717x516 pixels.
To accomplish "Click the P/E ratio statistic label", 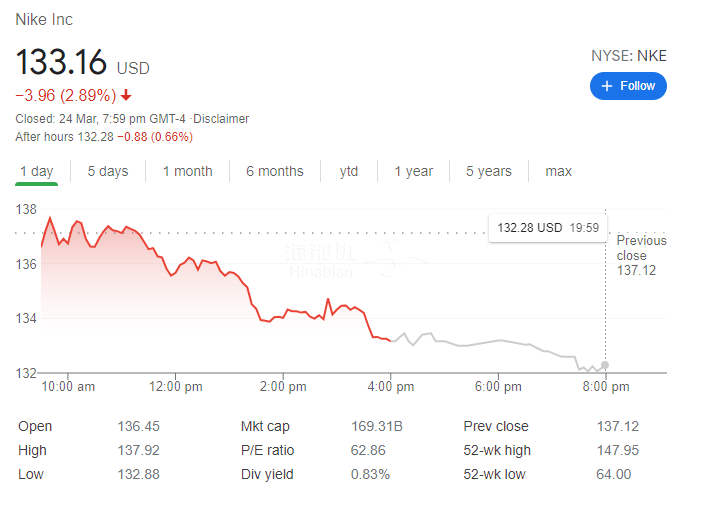I will click(268, 450).
